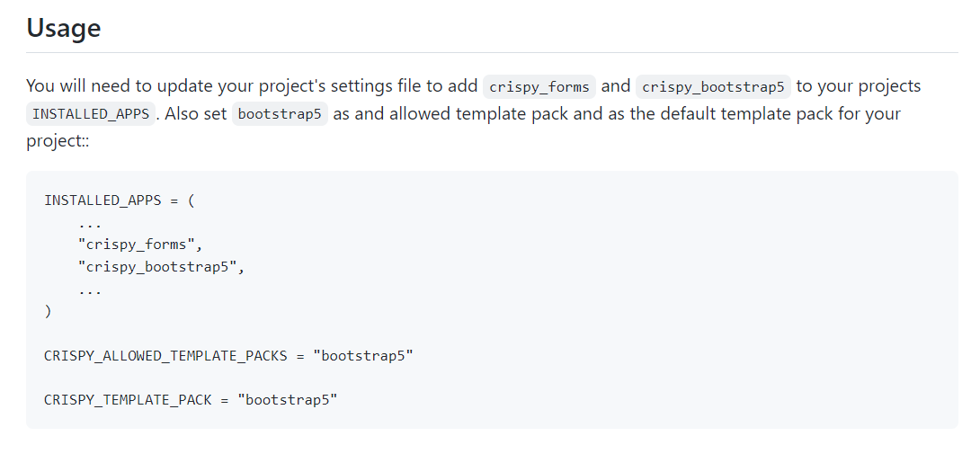The height and width of the screenshot is (454, 980).
Task: Click "crispy_bootstrap5" string inside the code block
Action: tap(161, 267)
